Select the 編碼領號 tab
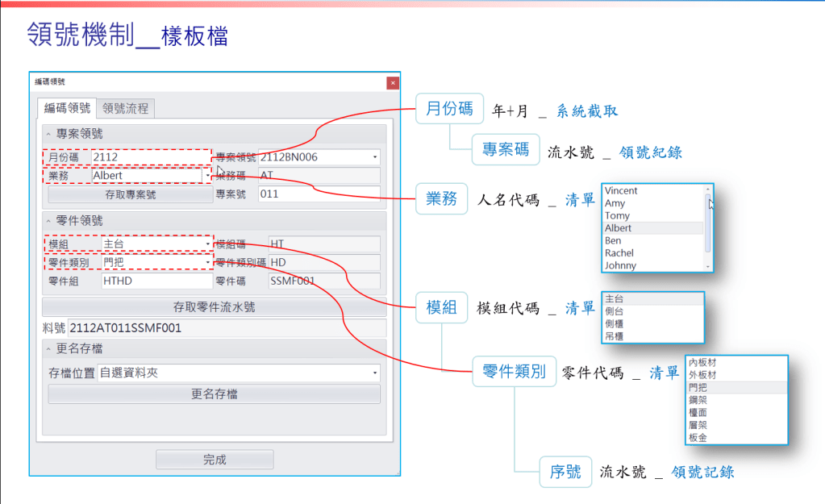Screen dimensions: 825x504 point(67,108)
